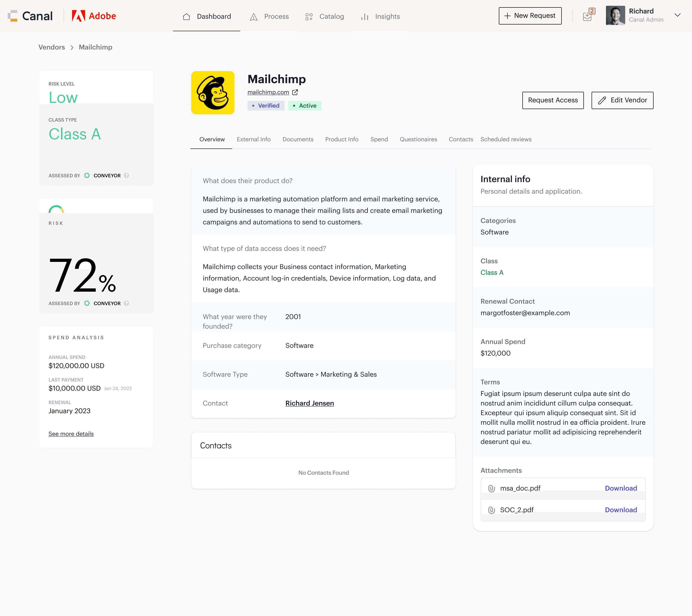
Task: Click the Low risk level text
Action: coord(63,98)
